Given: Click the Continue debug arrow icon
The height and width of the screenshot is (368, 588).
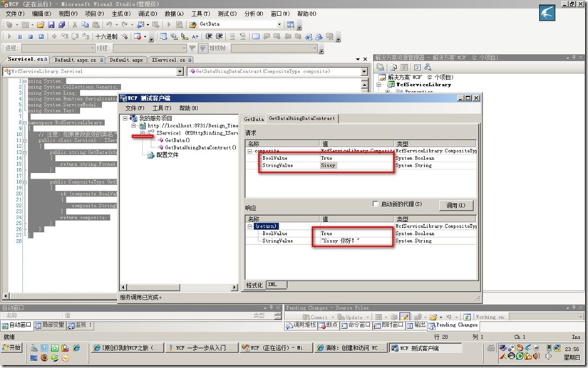Looking at the screenshot, I should pos(9,37).
